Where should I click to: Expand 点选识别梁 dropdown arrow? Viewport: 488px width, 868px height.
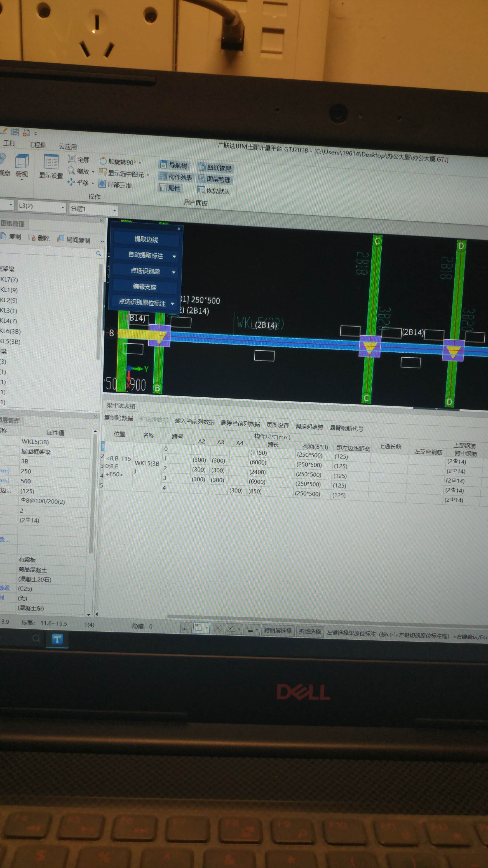[x=174, y=272]
